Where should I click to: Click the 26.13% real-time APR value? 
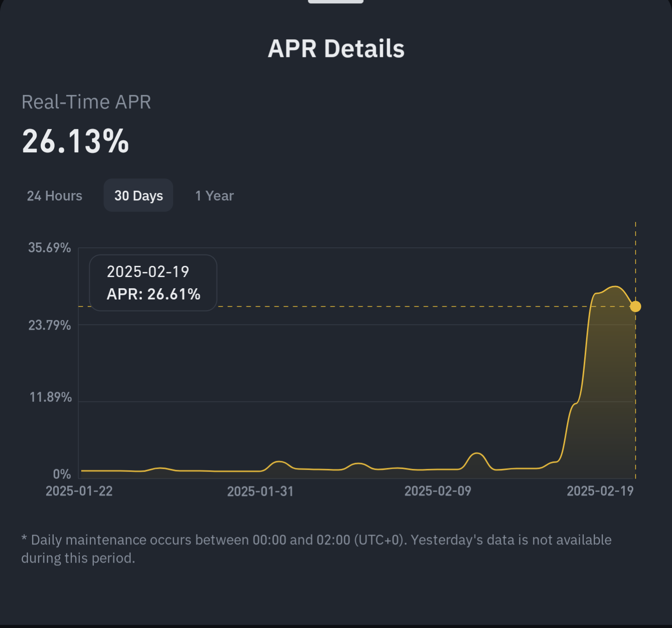pyautogui.click(x=75, y=141)
